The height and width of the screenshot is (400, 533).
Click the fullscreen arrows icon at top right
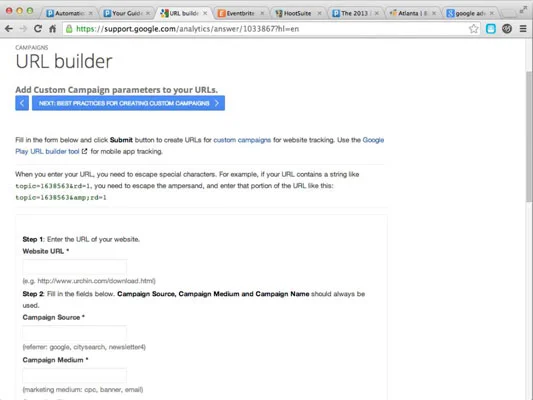click(523, 10)
